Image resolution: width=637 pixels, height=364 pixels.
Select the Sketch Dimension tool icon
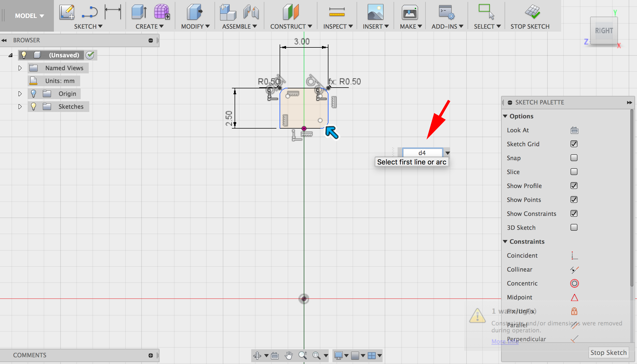pos(113,12)
